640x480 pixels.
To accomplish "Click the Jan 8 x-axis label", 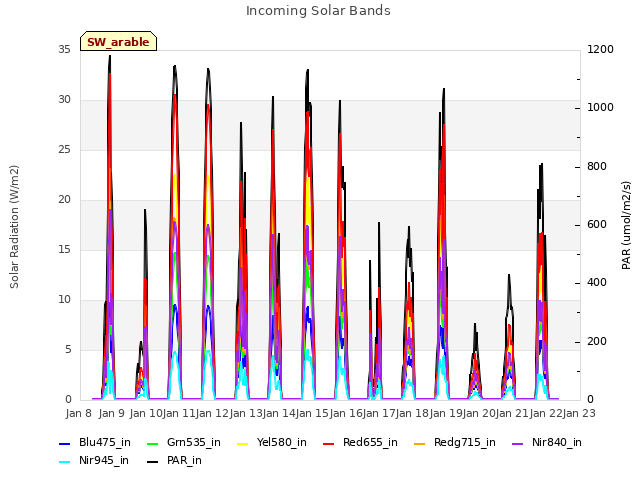I will click(x=79, y=413).
